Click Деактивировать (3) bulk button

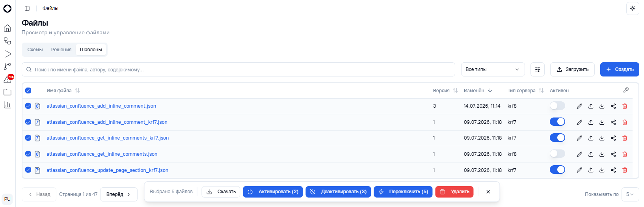pos(338,192)
